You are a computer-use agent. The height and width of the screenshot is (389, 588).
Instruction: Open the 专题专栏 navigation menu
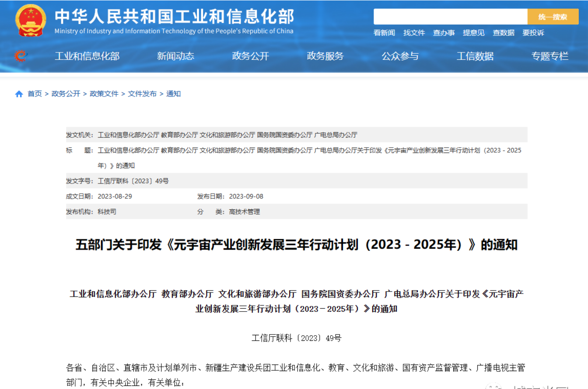(549, 56)
